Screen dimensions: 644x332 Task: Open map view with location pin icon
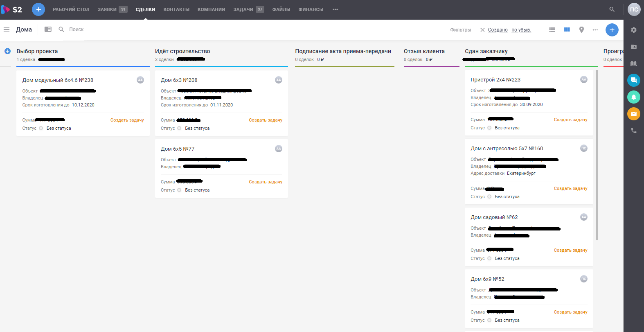pyautogui.click(x=581, y=30)
